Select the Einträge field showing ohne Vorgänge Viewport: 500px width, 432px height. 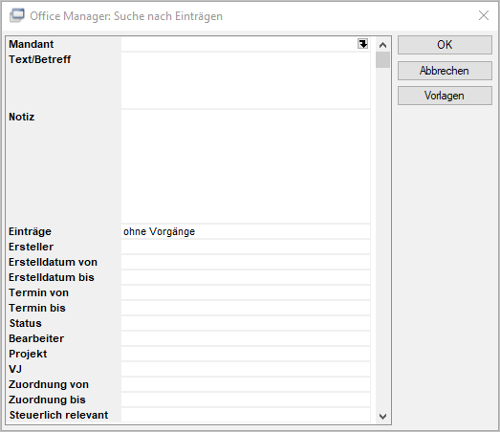pos(246,231)
